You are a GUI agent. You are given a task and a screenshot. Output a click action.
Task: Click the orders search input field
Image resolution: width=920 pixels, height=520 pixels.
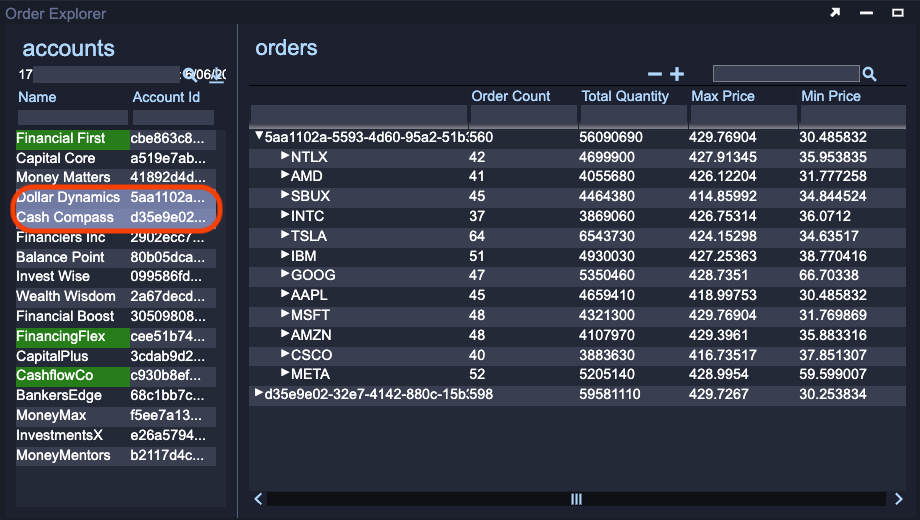785,74
